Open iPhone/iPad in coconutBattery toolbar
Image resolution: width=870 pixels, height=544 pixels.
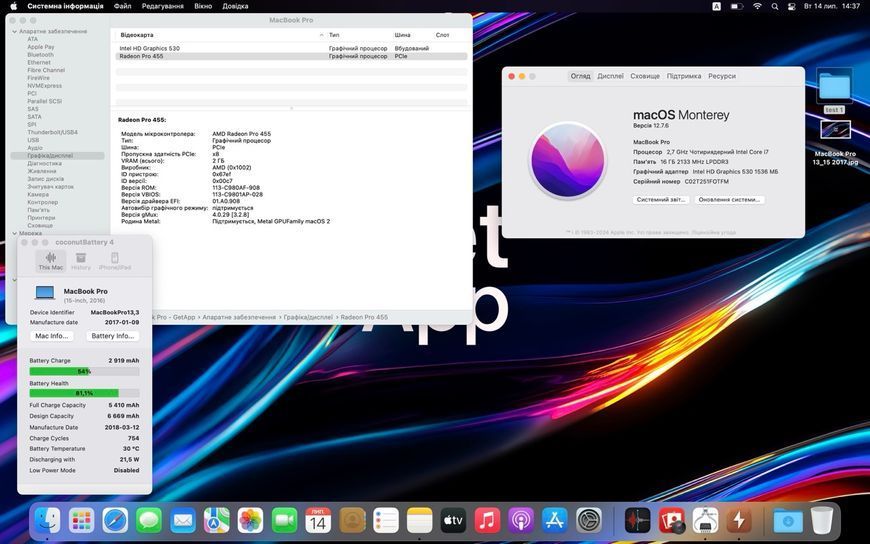click(115, 261)
